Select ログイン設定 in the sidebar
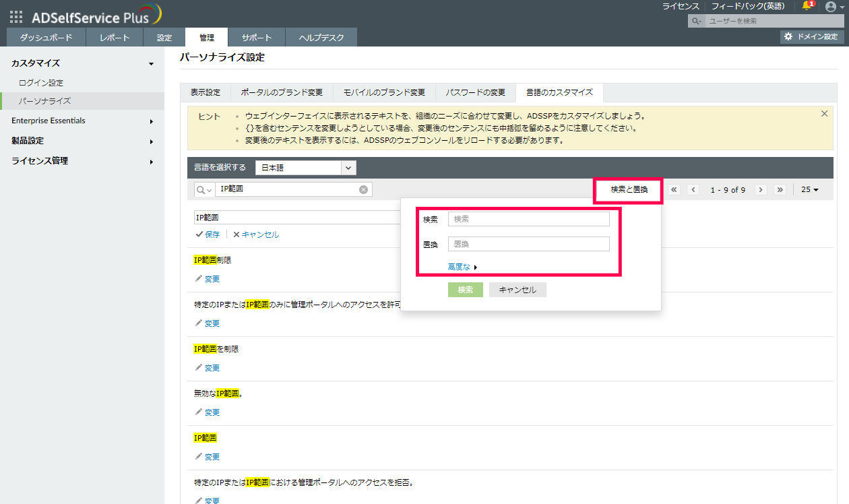The width and height of the screenshot is (849, 504). tap(41, 83)
